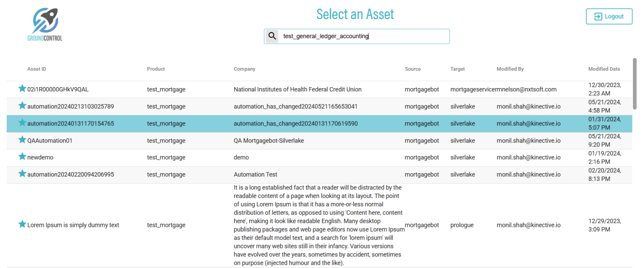Toggle favorite star for automation20240131170154765

[x=22, y=123]
